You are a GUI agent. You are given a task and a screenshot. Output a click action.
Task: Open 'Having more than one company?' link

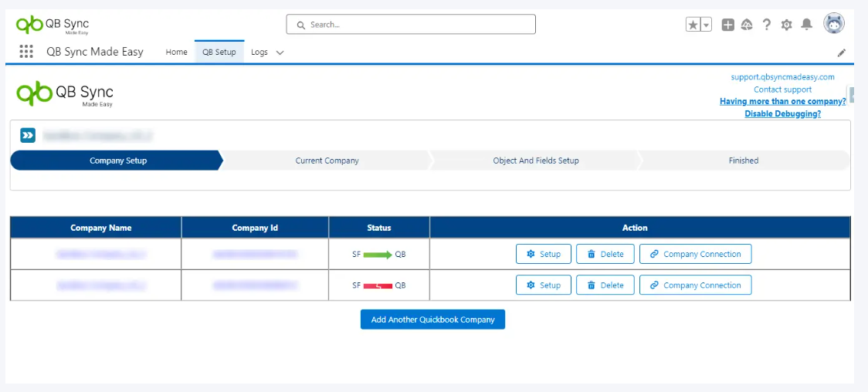[782, 101]
